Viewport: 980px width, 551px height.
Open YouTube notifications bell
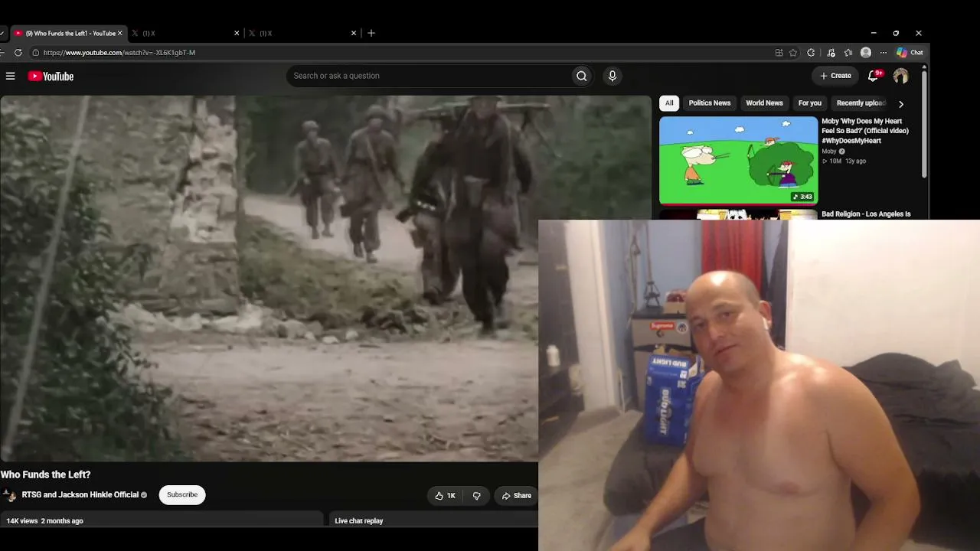[x=874, y=76]
